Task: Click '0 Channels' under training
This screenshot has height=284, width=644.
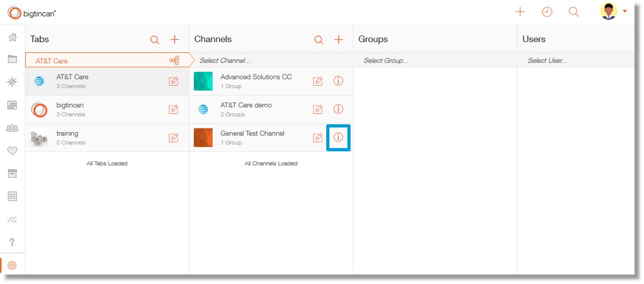Action: (x=71, y=143)
